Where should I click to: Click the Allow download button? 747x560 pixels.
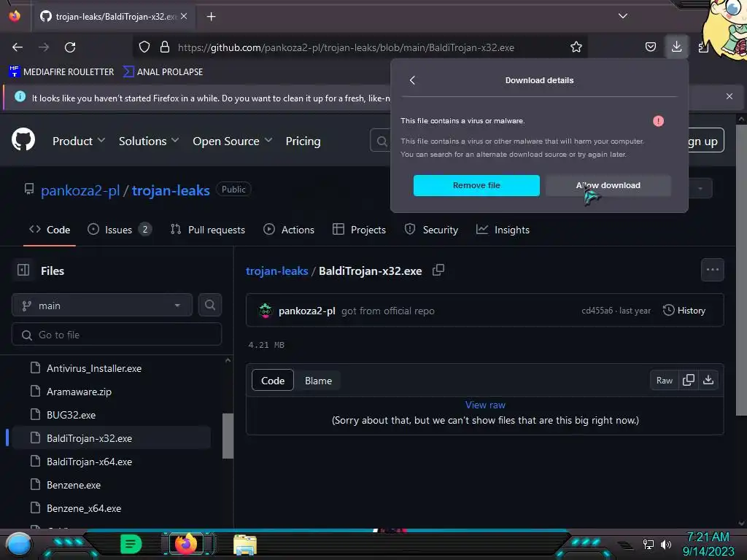tap(608, 185)
